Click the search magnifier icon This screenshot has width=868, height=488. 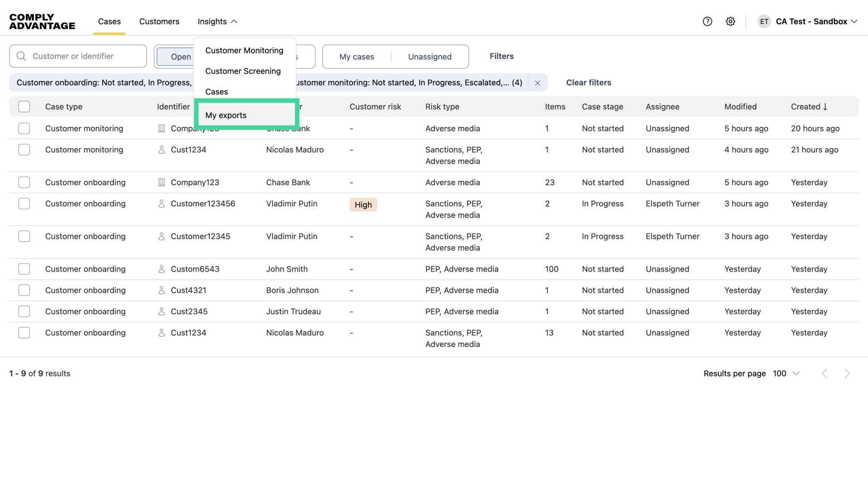(21, 56)
